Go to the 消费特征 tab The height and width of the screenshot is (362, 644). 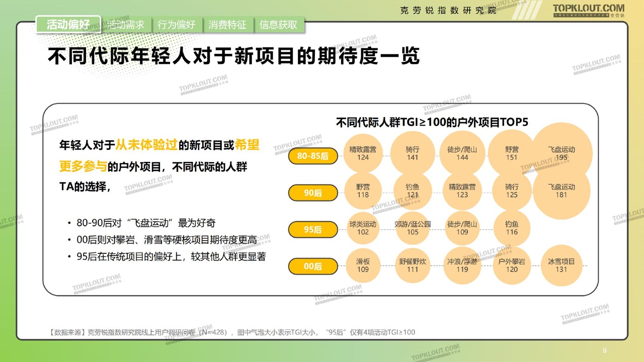pos(228,24)
